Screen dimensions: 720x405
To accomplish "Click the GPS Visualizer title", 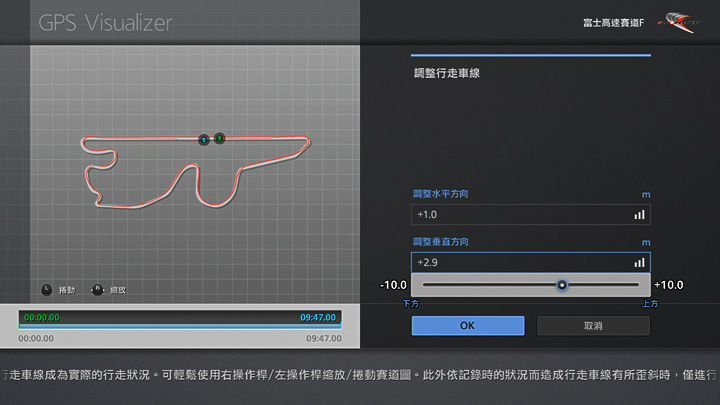I will click(105, 22).
